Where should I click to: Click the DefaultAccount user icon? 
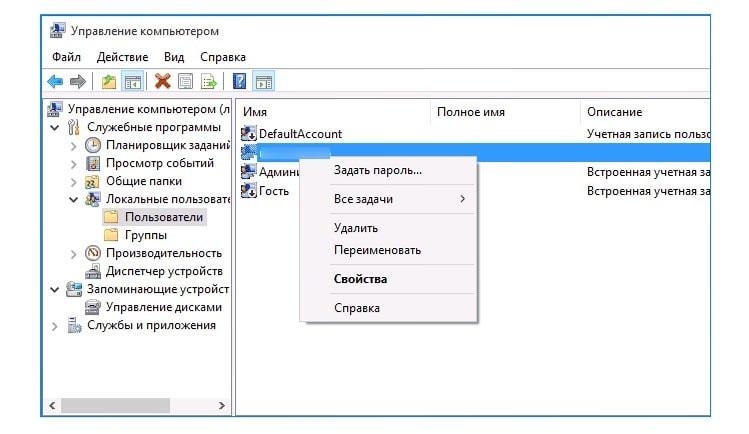click(248, 134)
